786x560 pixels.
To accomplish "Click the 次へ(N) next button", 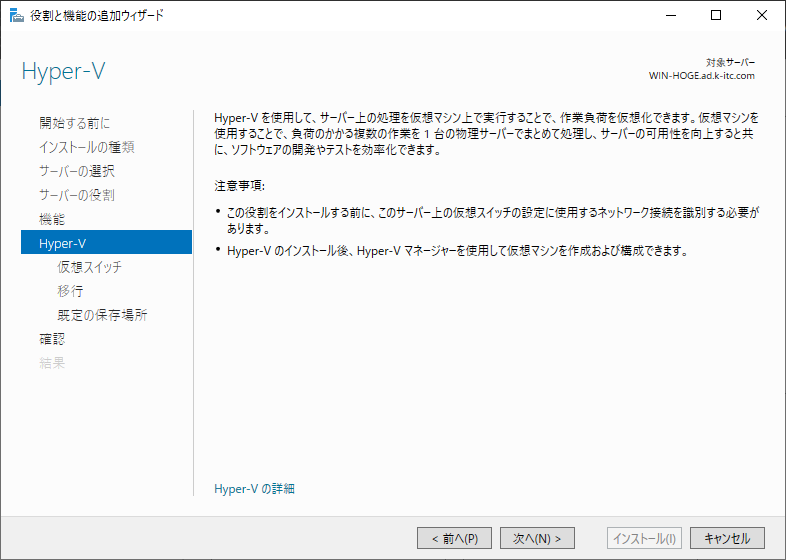I will click(537, 538).
